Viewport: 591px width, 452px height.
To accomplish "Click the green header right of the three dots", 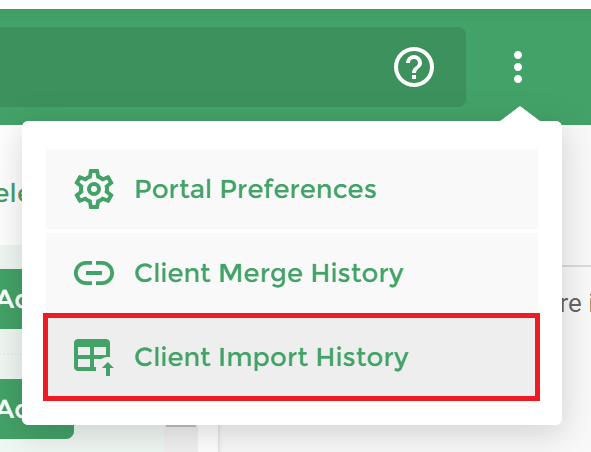I will 560,67.
